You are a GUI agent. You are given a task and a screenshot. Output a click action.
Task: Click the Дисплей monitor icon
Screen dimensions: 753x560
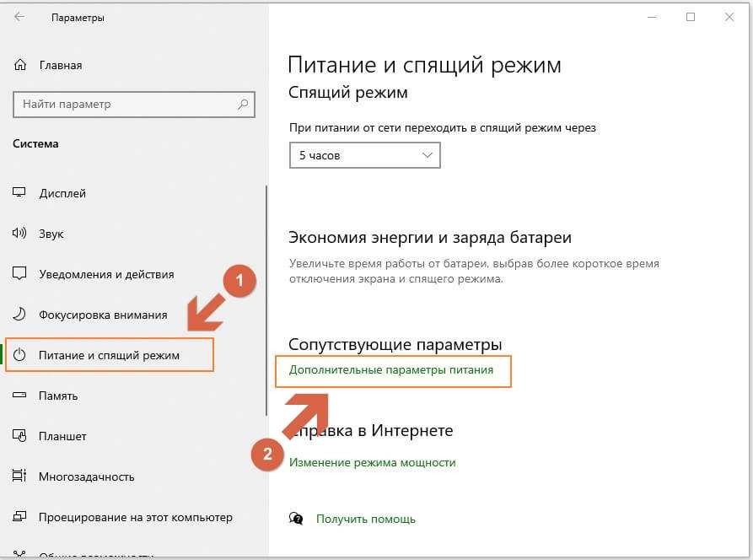pos(19,192)
